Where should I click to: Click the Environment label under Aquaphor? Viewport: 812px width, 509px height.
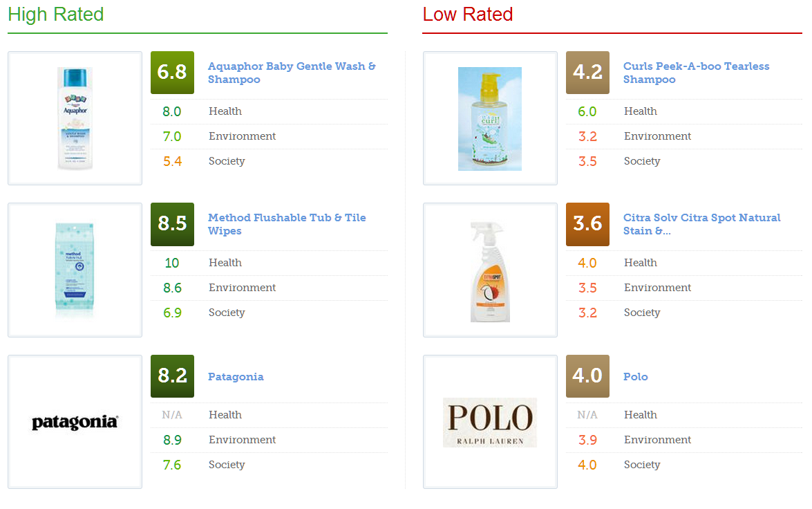click(243, 136)
